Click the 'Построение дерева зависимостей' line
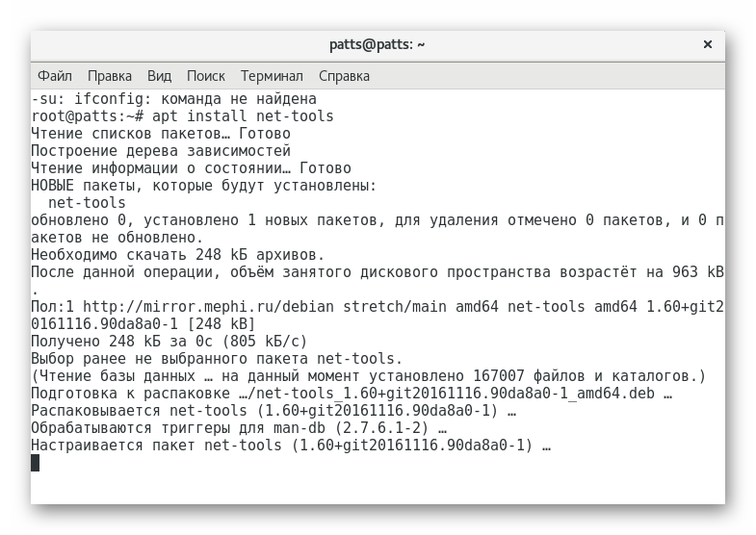 [x=161, y=151]
